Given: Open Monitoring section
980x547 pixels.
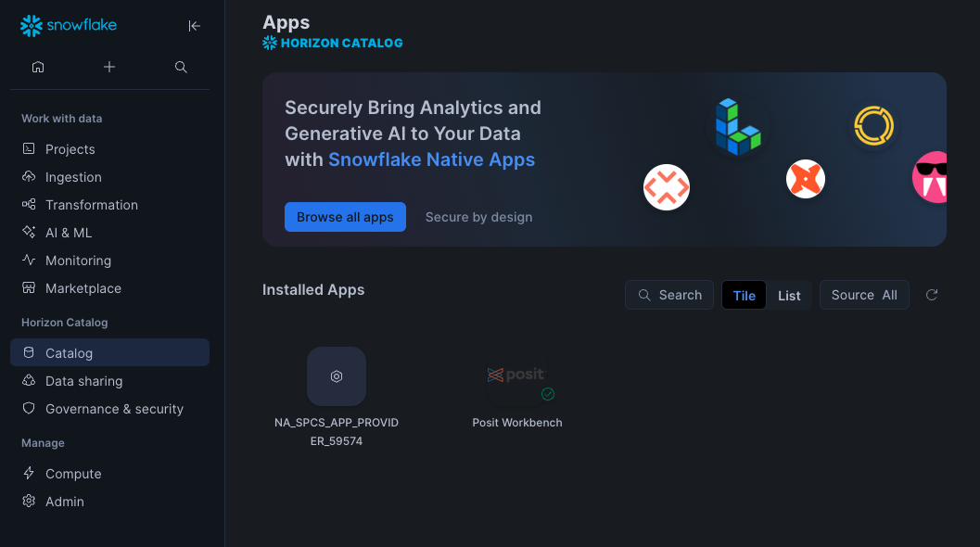Looking at the screenshot, I should [x=109, y=261].
